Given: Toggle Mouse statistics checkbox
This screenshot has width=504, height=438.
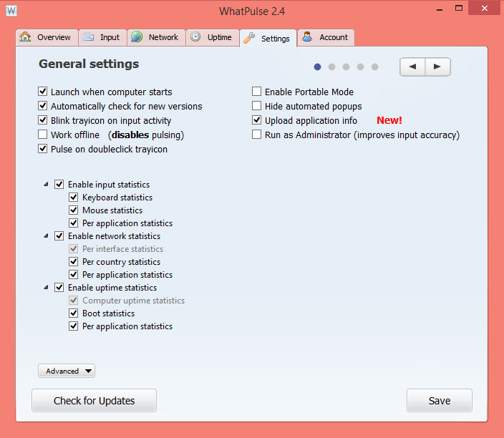Looking at the screenshot, I should pyautogui.click(x=74, y=210).
